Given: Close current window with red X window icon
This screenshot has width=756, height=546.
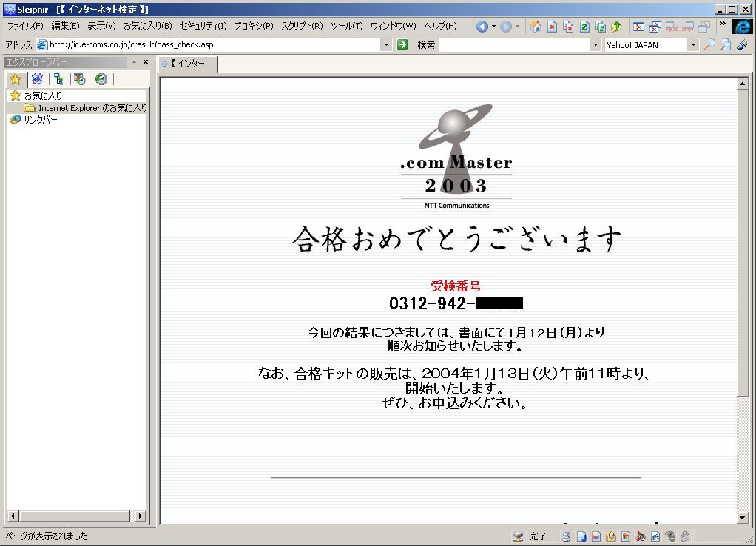Looking at the screenshot, I should (638, 27).
